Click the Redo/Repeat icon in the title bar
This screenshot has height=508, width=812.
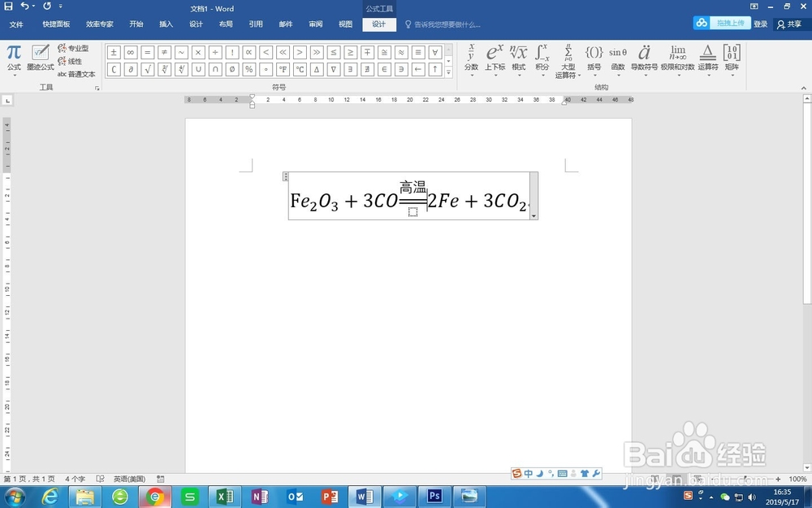coord(47,7)
